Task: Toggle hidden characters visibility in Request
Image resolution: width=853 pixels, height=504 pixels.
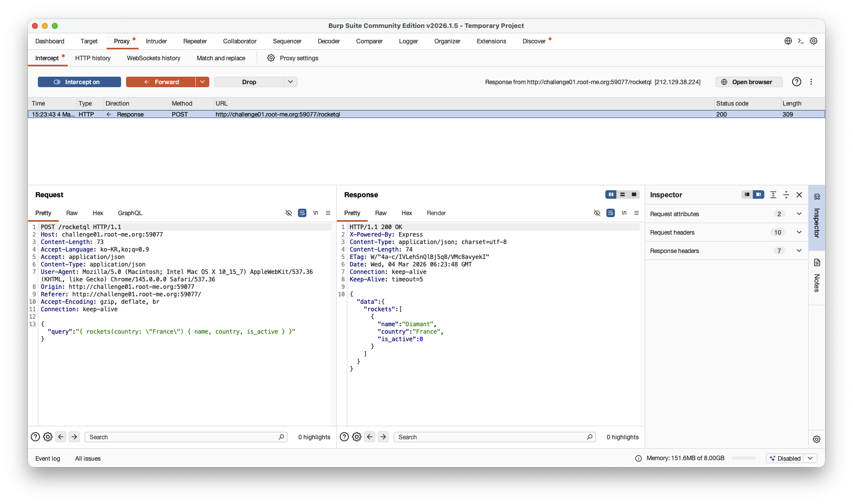Action: 288,213
